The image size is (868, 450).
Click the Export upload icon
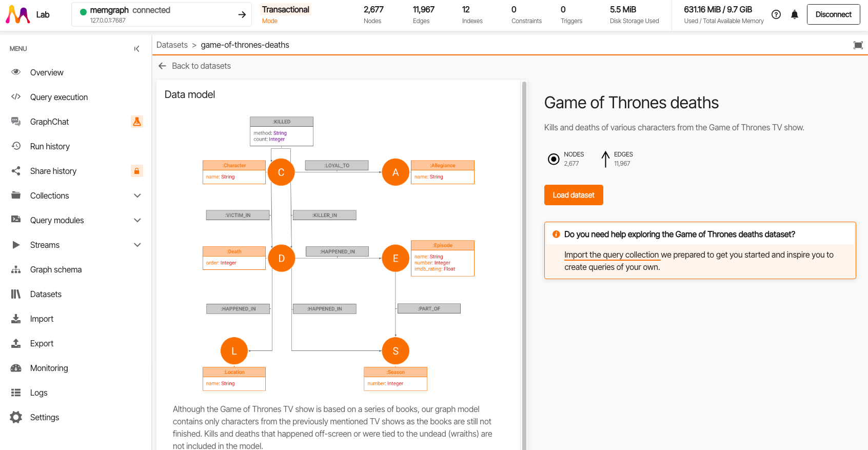pyautogui.click(x=16, y=343)
